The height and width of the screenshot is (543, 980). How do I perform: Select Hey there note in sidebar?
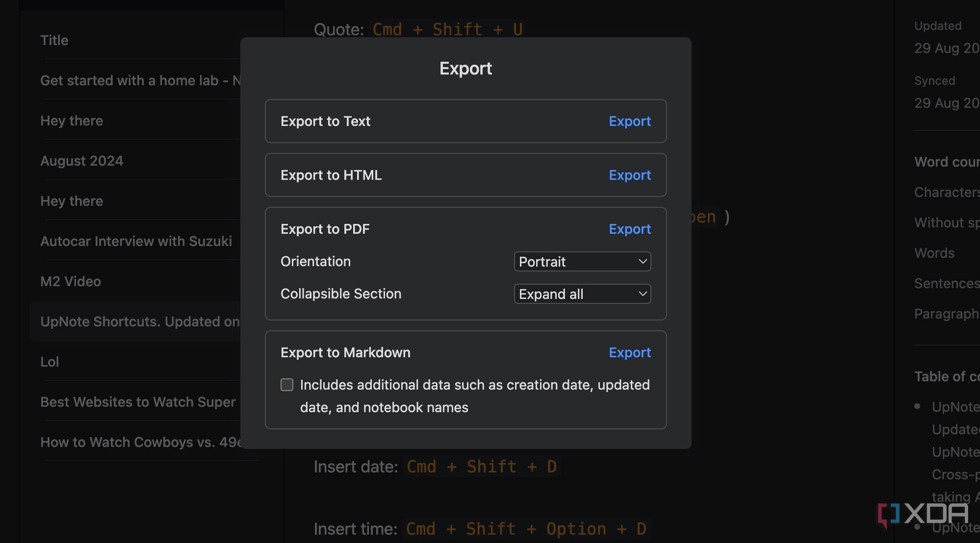click(x=72, y=121)
